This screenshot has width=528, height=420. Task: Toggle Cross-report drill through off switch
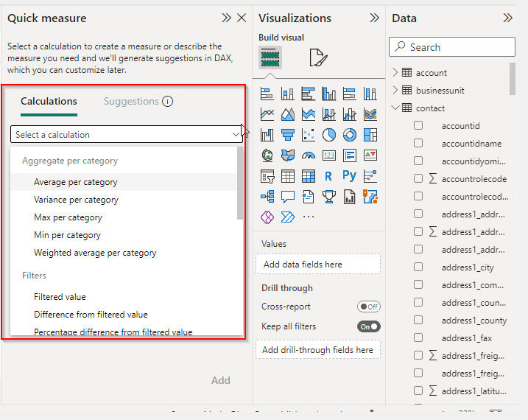point(368,307)
